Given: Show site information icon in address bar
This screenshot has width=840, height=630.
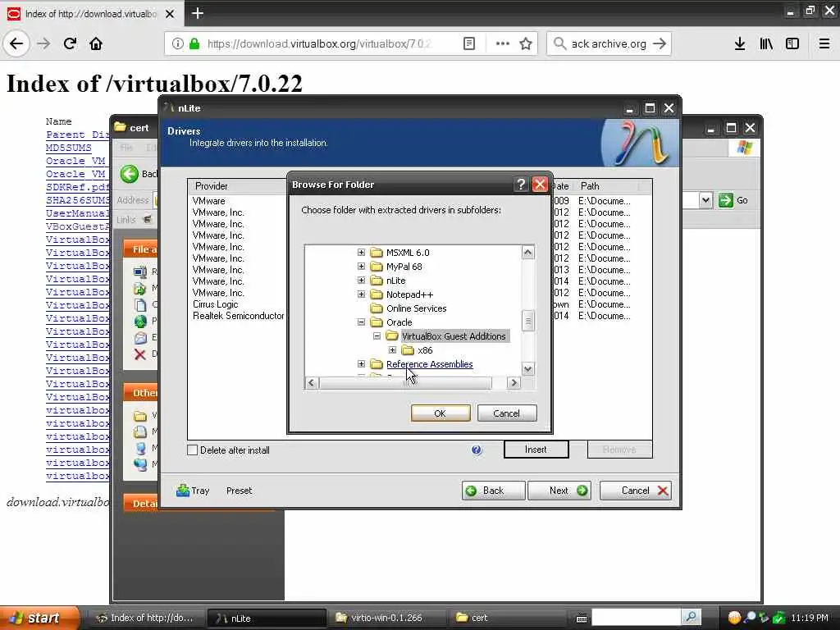Looking at the screenshot, I should click(x=177, y=43).
